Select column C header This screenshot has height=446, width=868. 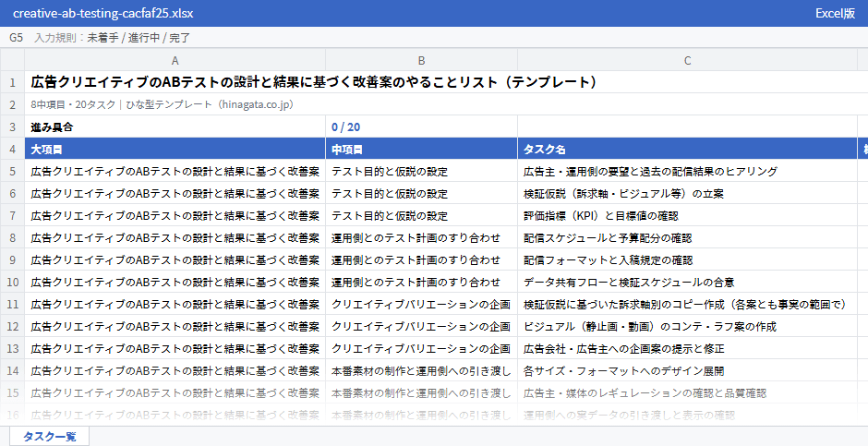tap(687, 60)
